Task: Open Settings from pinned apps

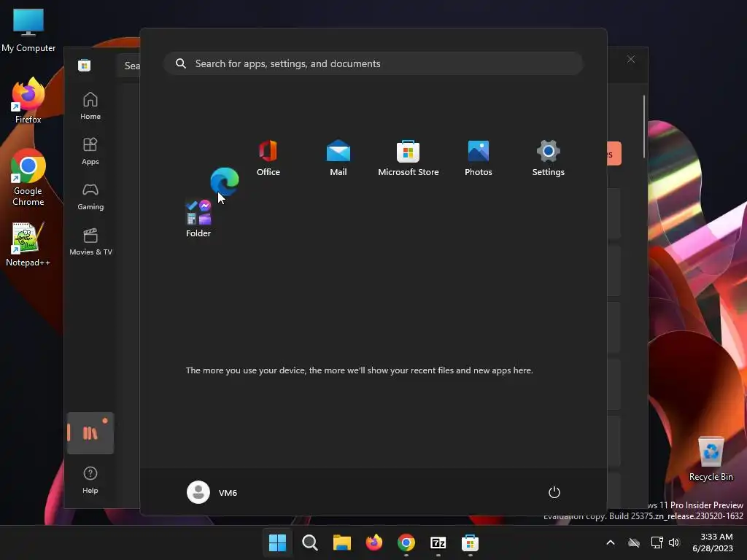Action: (x=549, y=158)
